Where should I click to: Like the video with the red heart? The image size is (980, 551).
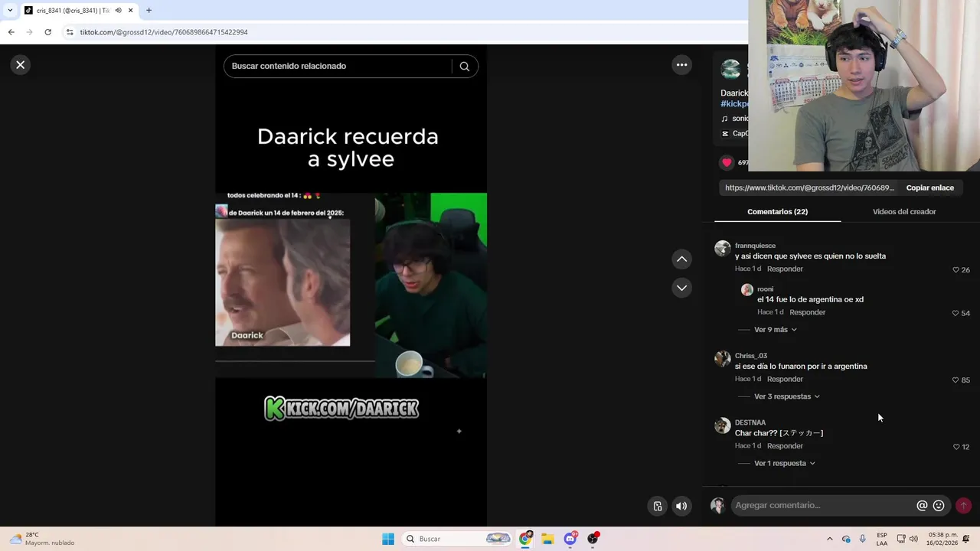727,162
